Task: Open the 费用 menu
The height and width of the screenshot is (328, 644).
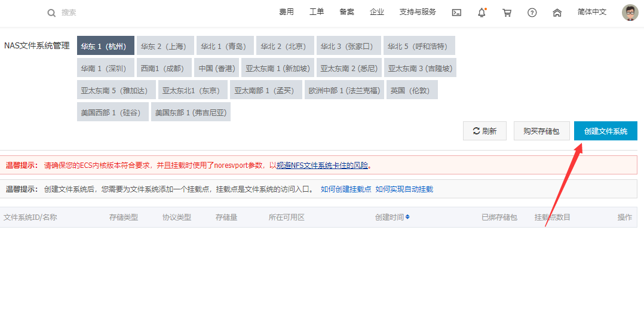Action: [286, 12]
